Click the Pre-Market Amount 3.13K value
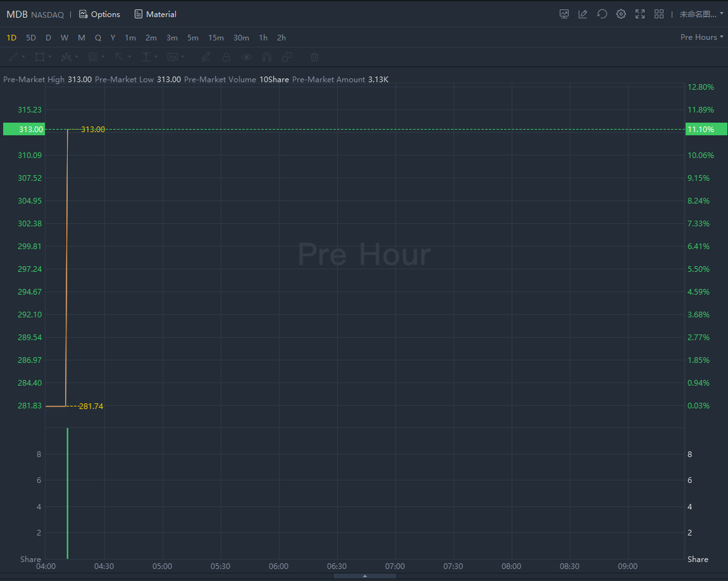 click(x=378, y=80)
